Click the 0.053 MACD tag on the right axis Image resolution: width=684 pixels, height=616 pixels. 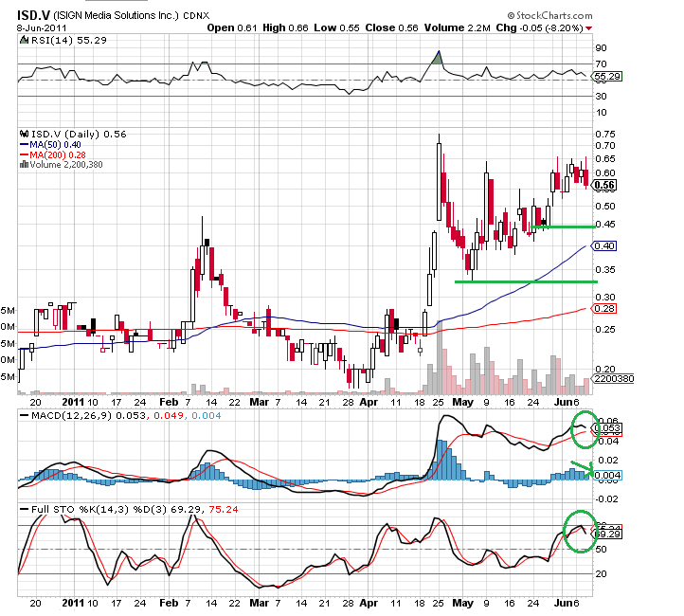coord(608,428)
